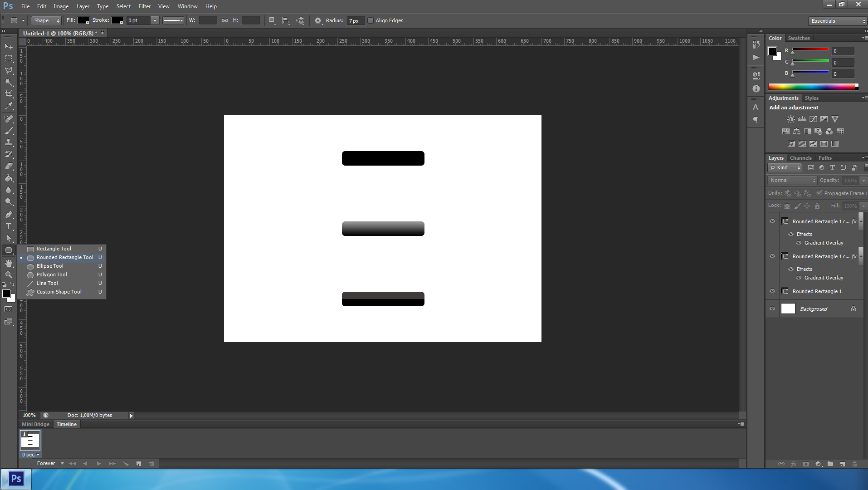Image resolution: width=868 pixels, height=490 pixels.
Task: Hide the Background layer
Action: [x=772, y=309]
